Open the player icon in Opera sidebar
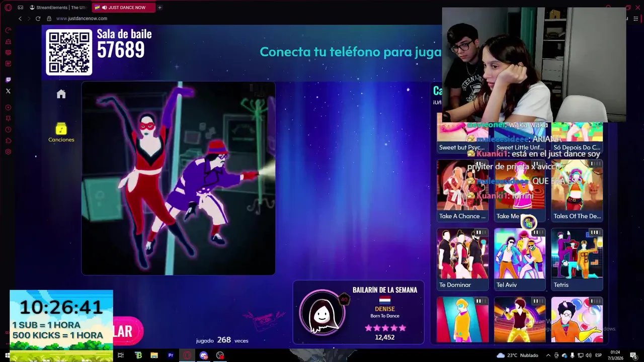The width and height of the screenshot is (644, 362). click(8, 107)
